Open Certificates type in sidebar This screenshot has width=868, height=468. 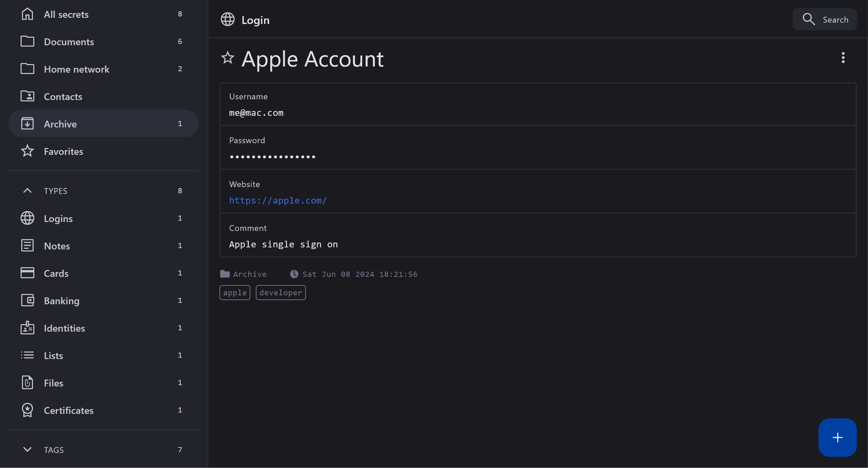69,410
